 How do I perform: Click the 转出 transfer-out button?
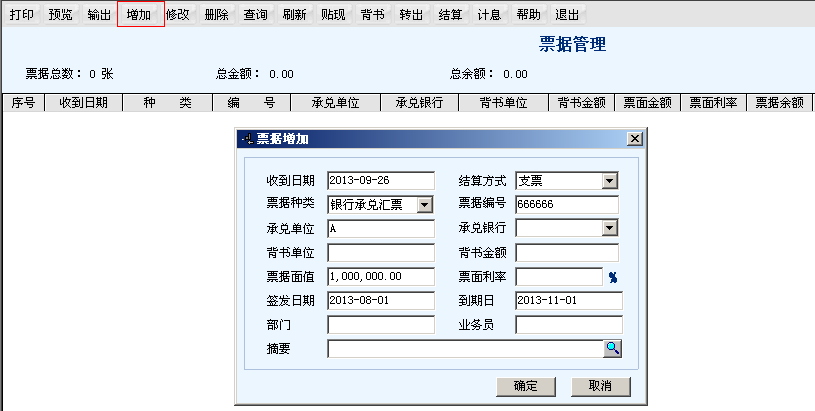tap(411, 15)
